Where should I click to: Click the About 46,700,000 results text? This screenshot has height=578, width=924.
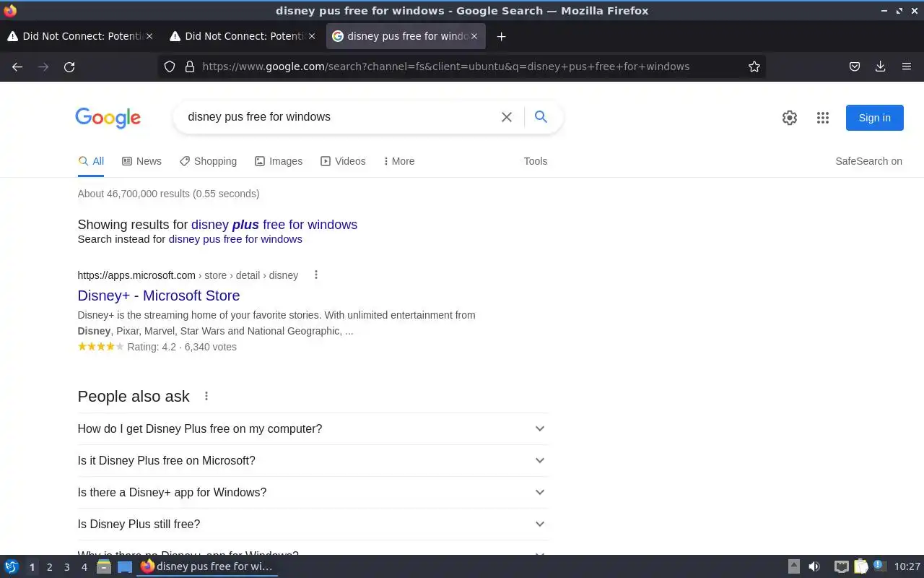[168, 194]
